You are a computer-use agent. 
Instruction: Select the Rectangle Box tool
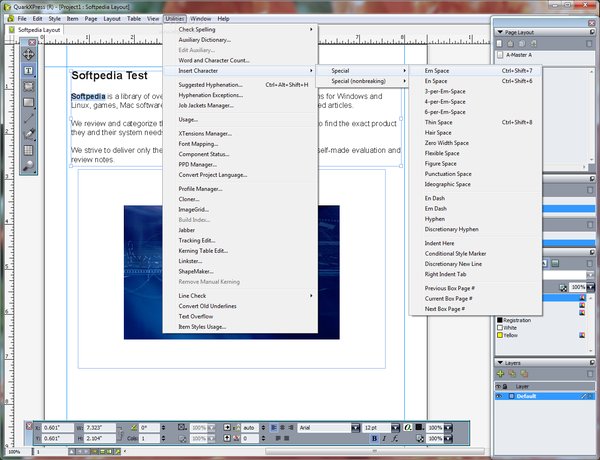[x=29, y=101]
